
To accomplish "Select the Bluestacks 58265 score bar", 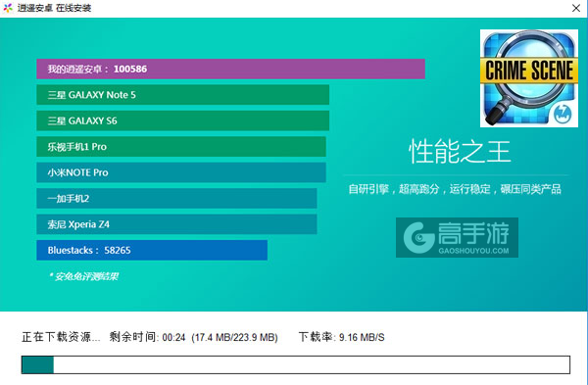I will pos(152,250).
